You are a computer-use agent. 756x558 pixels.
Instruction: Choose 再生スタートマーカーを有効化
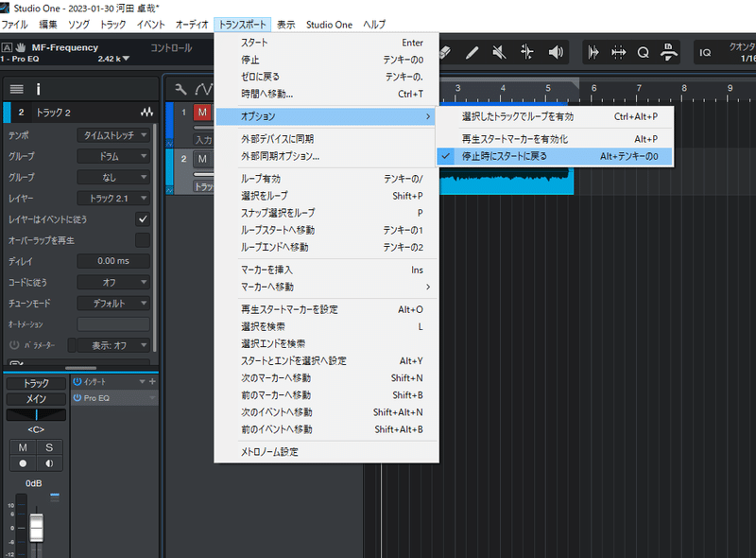coord(555,139)
